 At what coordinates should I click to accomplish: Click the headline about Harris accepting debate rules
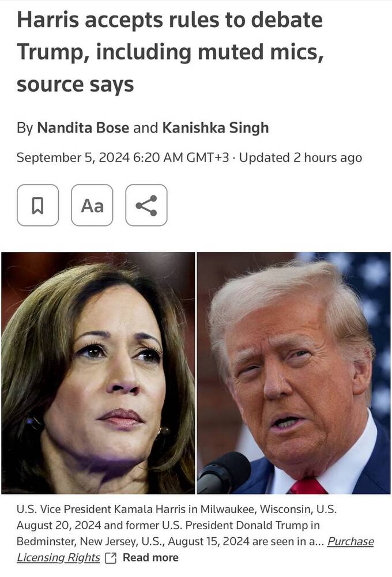click(170, 52)
